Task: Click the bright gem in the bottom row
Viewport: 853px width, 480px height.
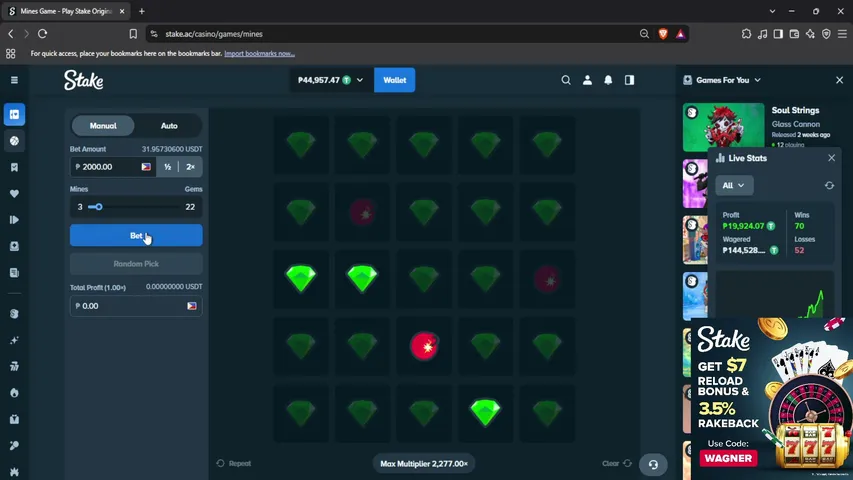Action: coord(485,413)
